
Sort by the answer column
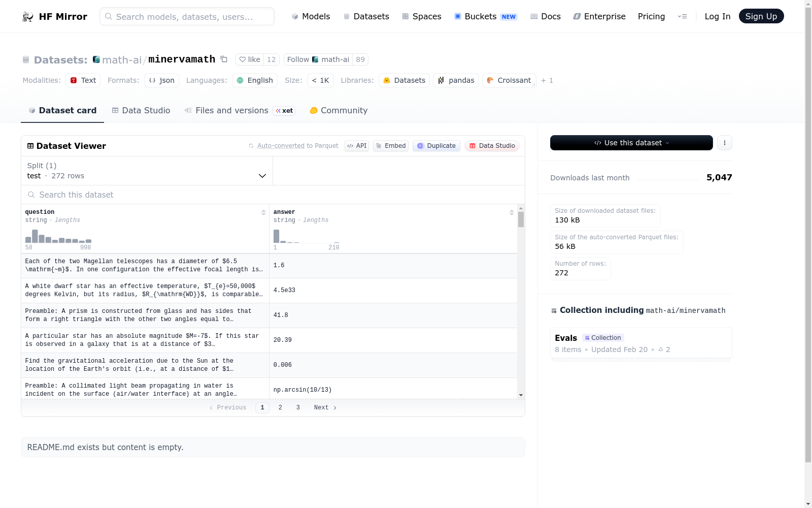pos(512,213)
